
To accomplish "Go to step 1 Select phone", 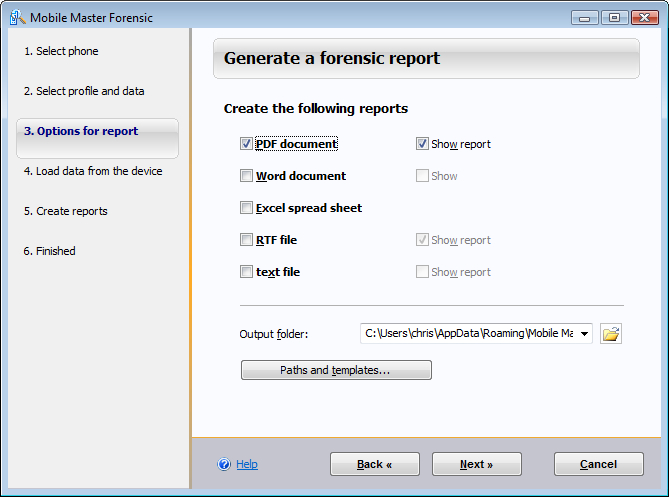I will coord(61,51).
